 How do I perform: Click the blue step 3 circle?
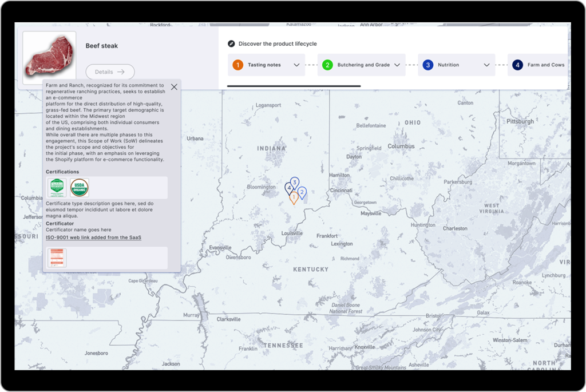point(428,65)
